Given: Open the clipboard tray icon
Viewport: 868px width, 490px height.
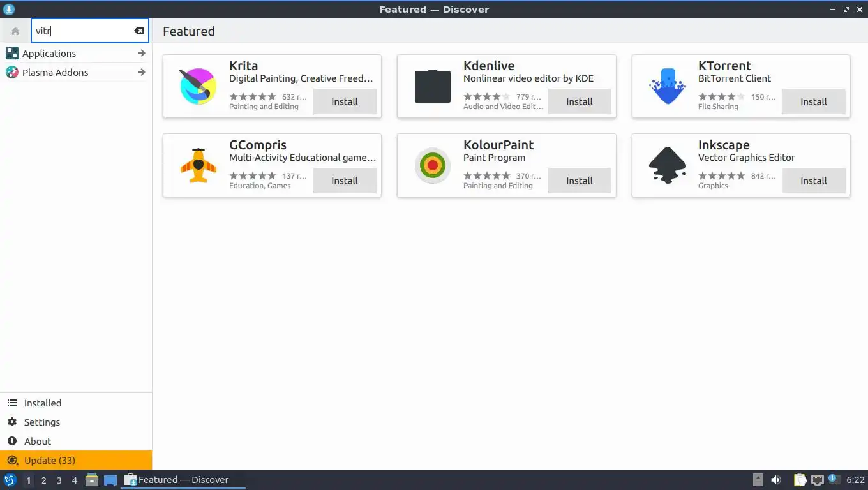Looking at the screenshot, I should (800, 480).
